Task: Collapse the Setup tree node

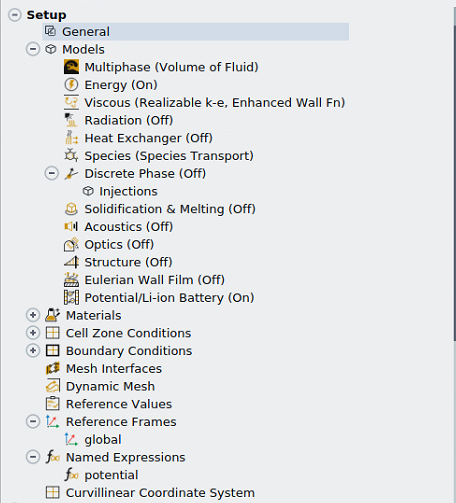Action: (15, 15)
